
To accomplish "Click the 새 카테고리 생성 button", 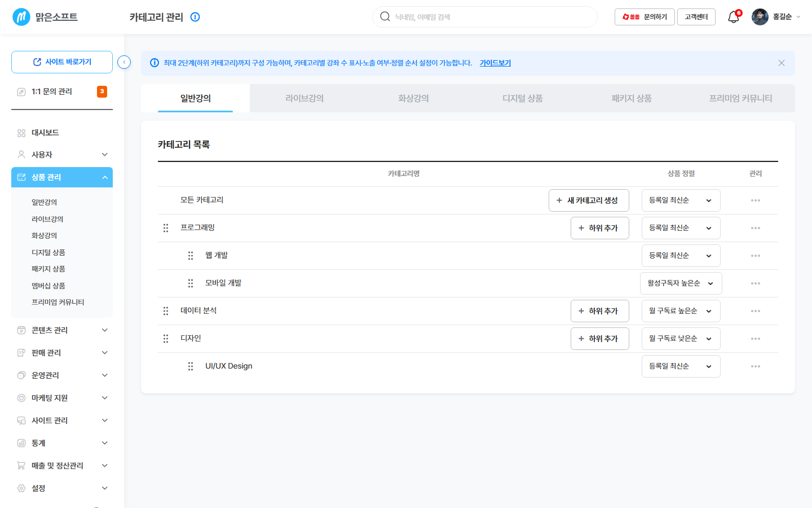I will 589,200.
